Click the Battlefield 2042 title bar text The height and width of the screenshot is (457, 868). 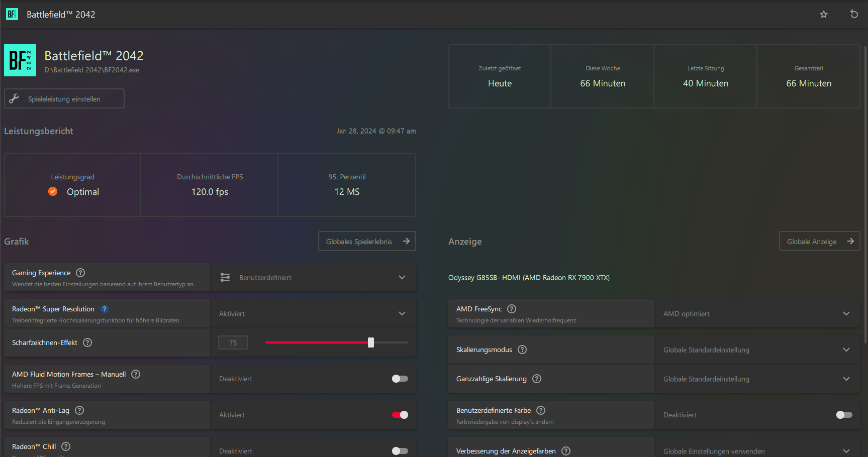point(61,15)
